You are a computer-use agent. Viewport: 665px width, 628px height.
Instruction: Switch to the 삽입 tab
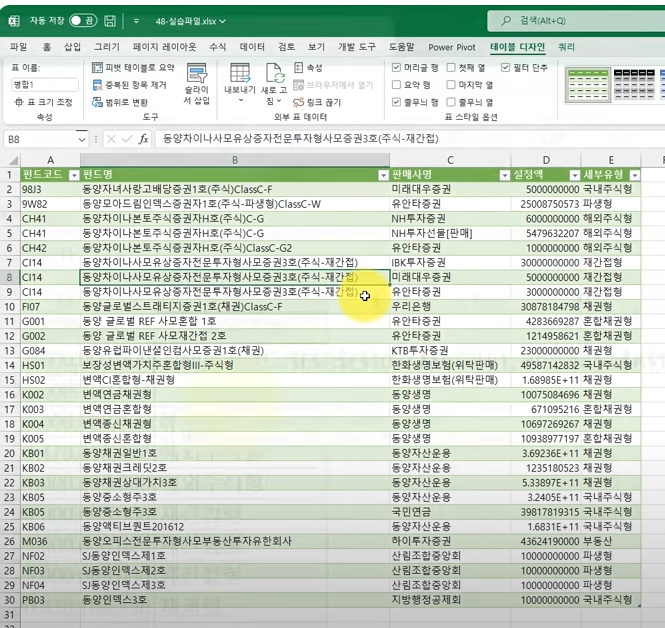point(72,47)
